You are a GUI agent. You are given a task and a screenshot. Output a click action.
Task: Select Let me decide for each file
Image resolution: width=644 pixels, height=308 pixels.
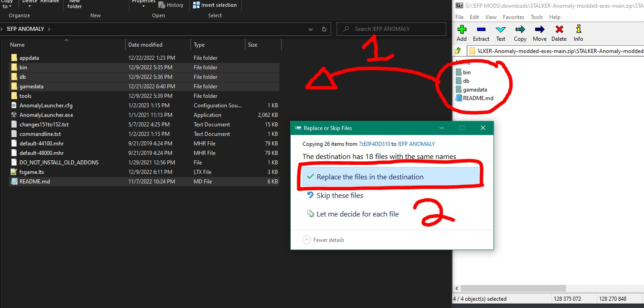pos(357,214)
